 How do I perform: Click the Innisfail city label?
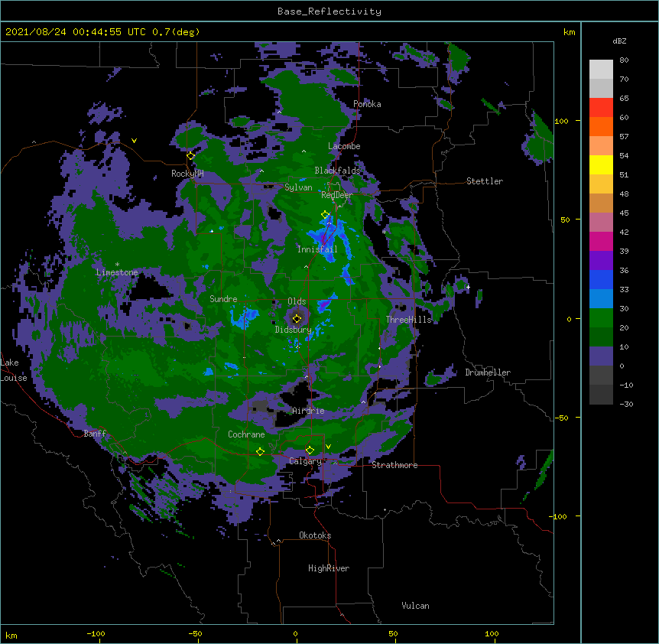(317, 249)
